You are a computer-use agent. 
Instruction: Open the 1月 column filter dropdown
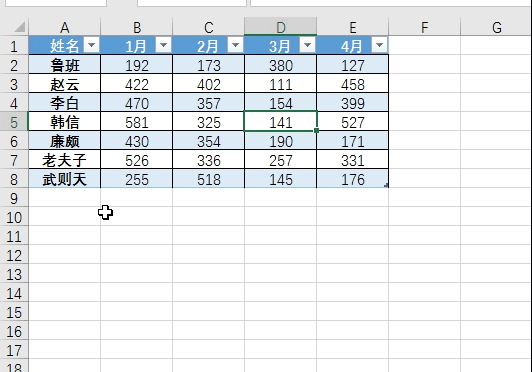(163, 45)
